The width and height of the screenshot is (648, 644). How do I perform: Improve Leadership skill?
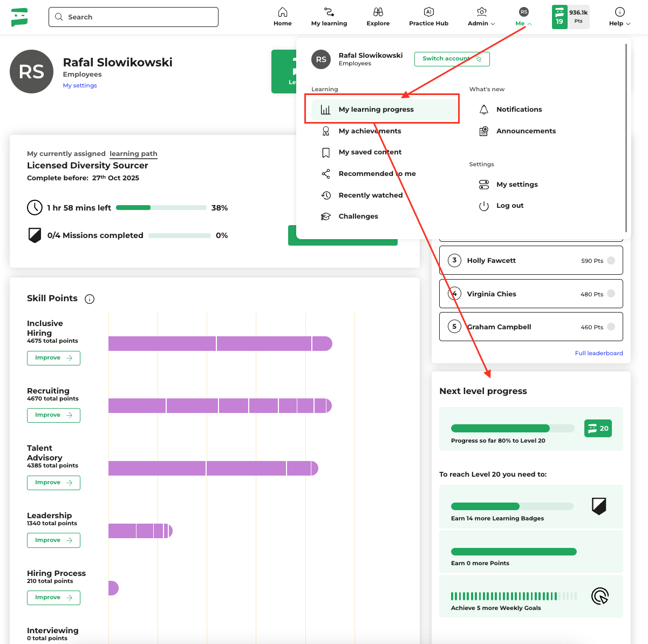[x=53, y=540]
